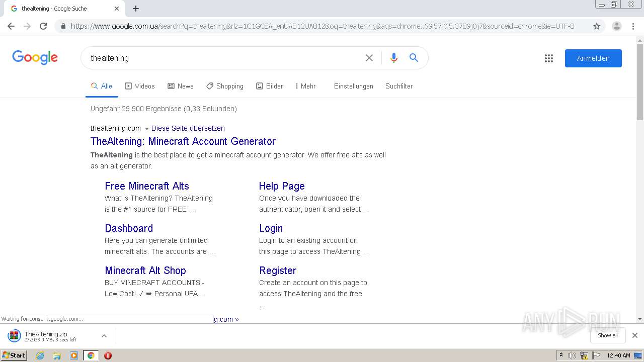Expand the arrow next to thealtening.com
Screen dimensions: 644x362
pos(147,129)
